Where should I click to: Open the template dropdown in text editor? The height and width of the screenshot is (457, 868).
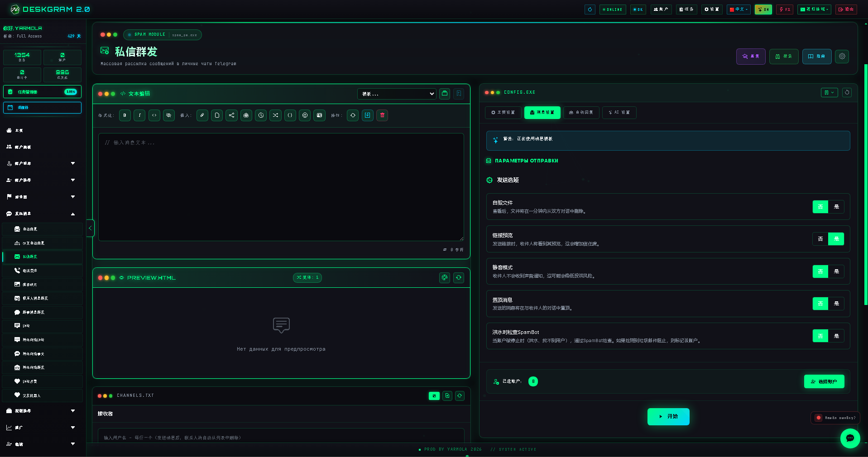tap(397, 94)
